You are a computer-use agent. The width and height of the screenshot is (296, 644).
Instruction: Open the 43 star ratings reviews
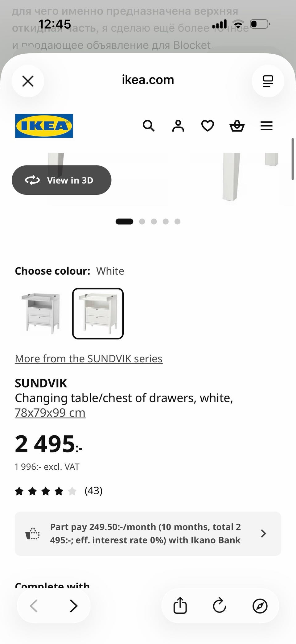pos(59,491)
